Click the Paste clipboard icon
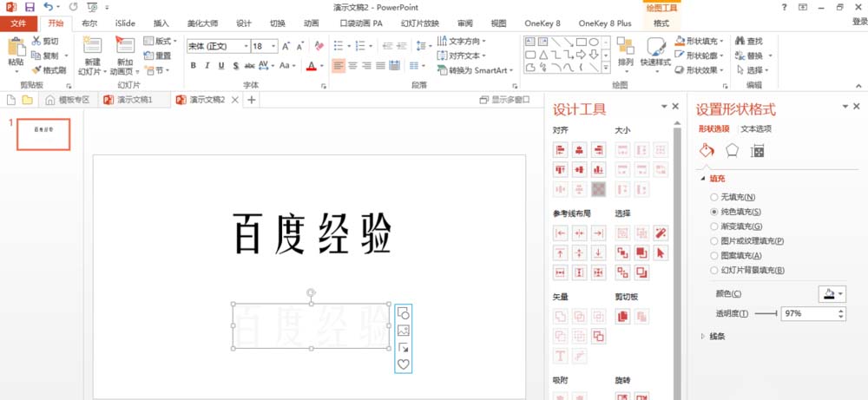Screen dimensions: 868x400 pyautogui.click(x=16, y=47)
